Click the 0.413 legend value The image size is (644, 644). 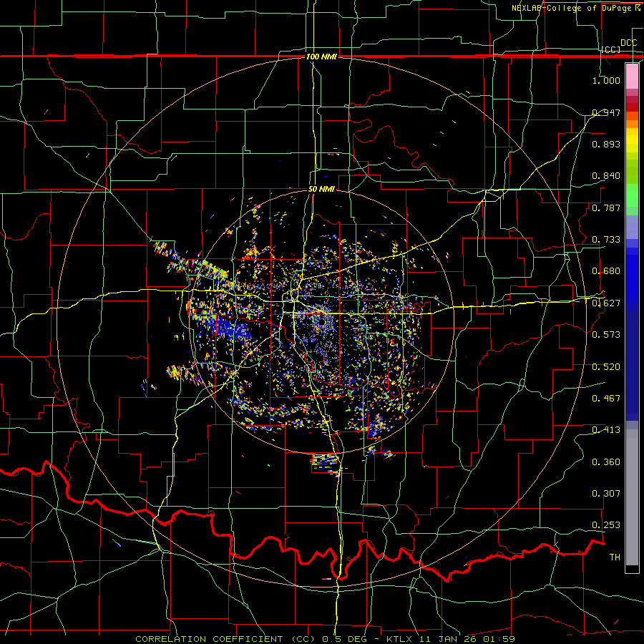click(606, 430)
